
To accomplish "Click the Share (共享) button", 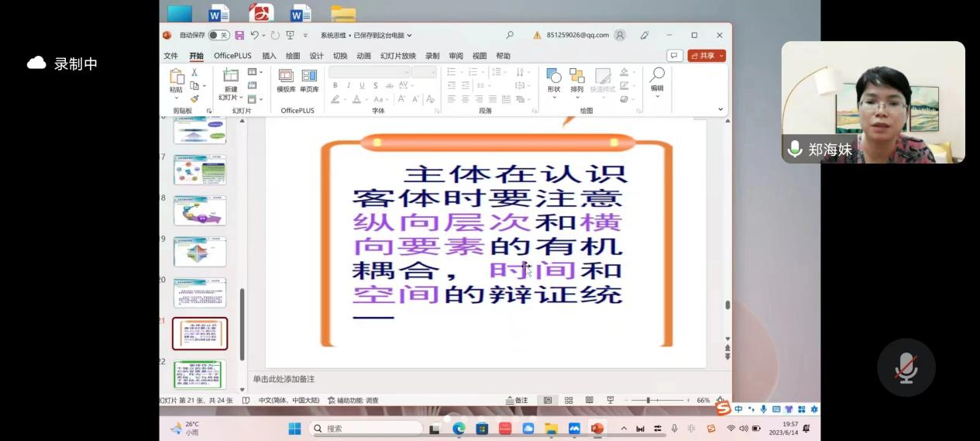I will 703,56.
